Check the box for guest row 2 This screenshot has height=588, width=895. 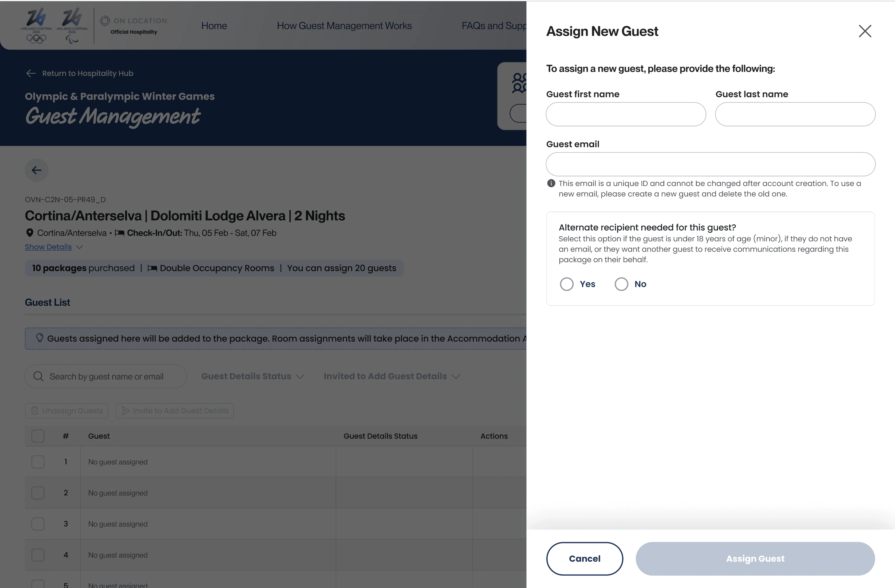point(38,493)
